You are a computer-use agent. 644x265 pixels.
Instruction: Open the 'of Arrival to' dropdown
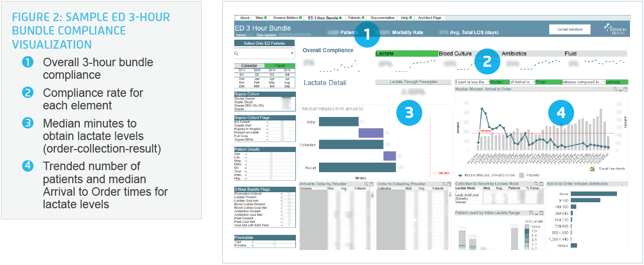click(x=533, y=82)
